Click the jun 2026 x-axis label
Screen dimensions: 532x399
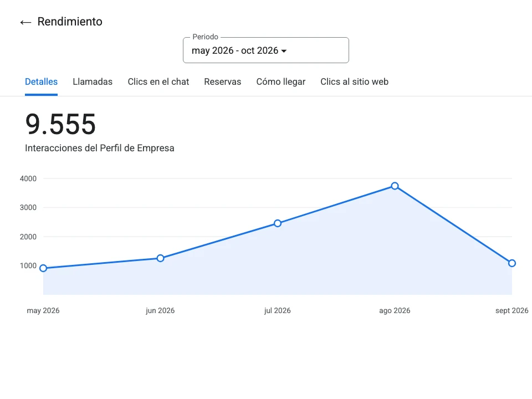[x=160, y=310]
